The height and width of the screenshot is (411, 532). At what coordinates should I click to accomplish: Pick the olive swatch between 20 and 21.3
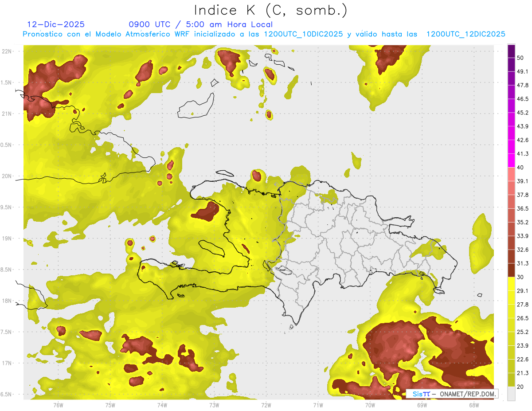click(511, 380)
